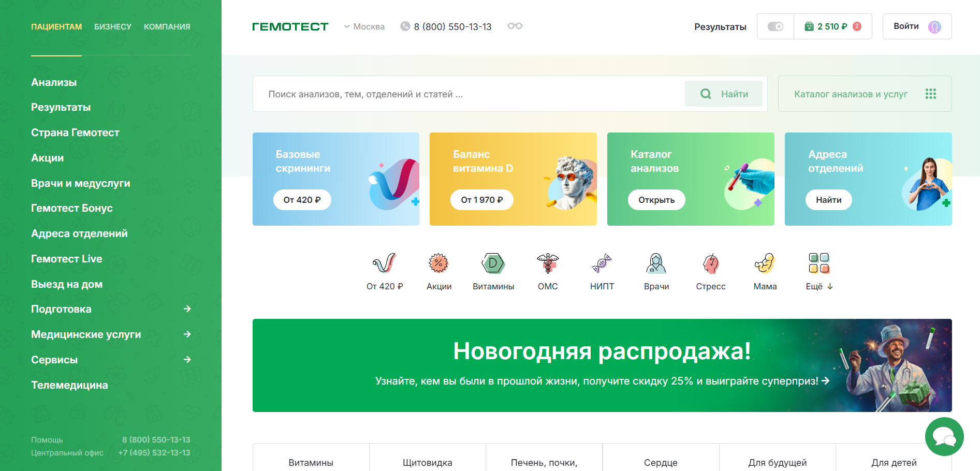Viewport: 980px width, 471px height.
Task: Click Найти on Адреса отделений card
Action: [829, 200]
